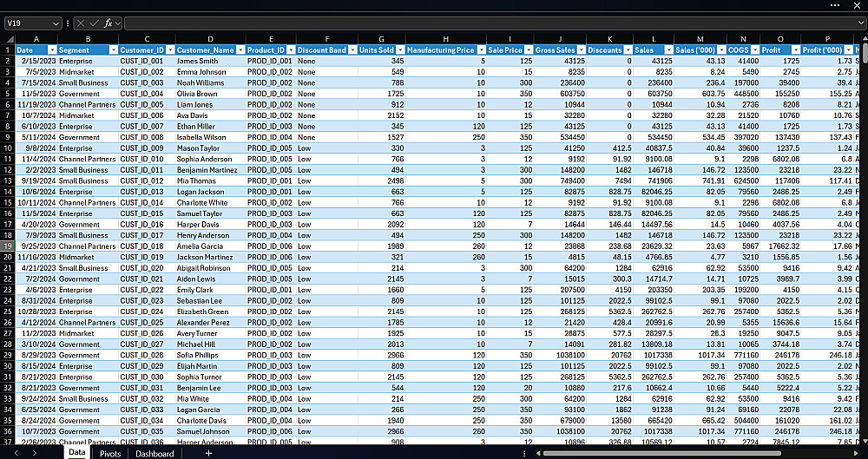Open the Insert Function fx button
The height and width of the screenshot is (459, 868).
click(x=108, y=23)
